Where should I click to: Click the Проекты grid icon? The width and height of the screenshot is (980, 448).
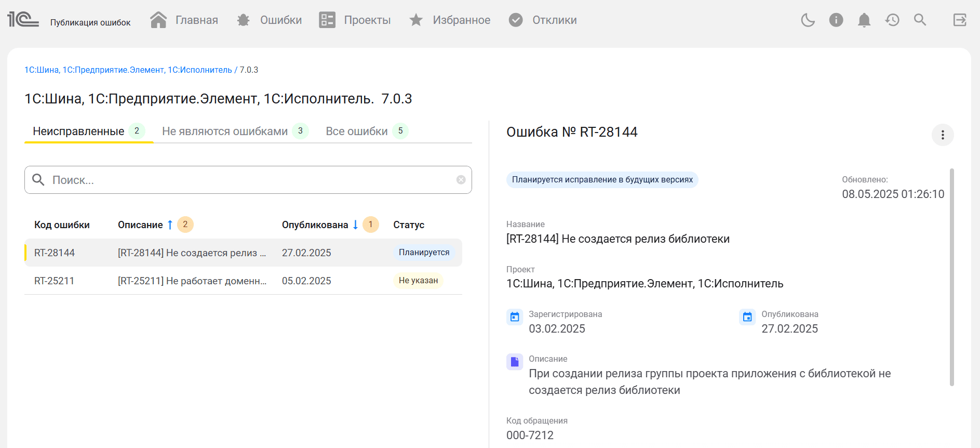pyautogui.click(x=327, y=20)
